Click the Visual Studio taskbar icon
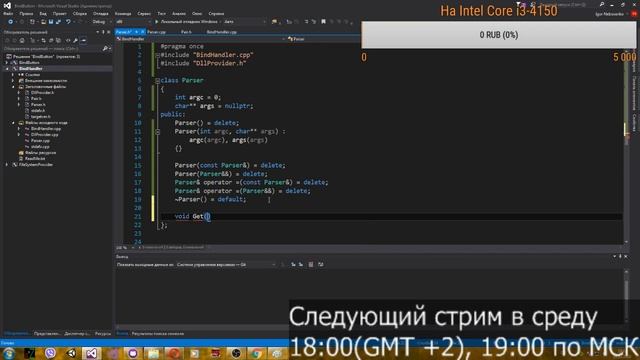This screenshot has height=360, width=640. 91,353
